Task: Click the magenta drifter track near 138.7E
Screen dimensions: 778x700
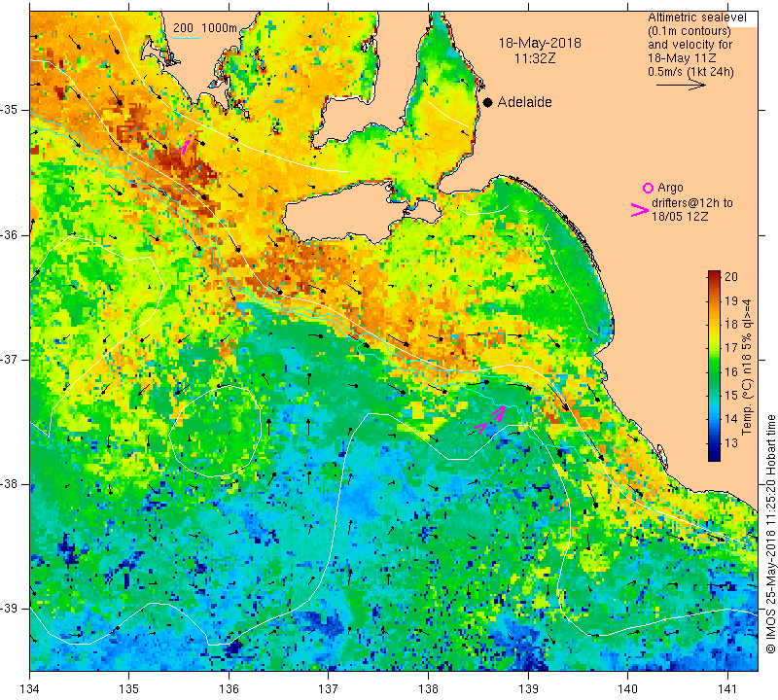Action: (490, 420)
